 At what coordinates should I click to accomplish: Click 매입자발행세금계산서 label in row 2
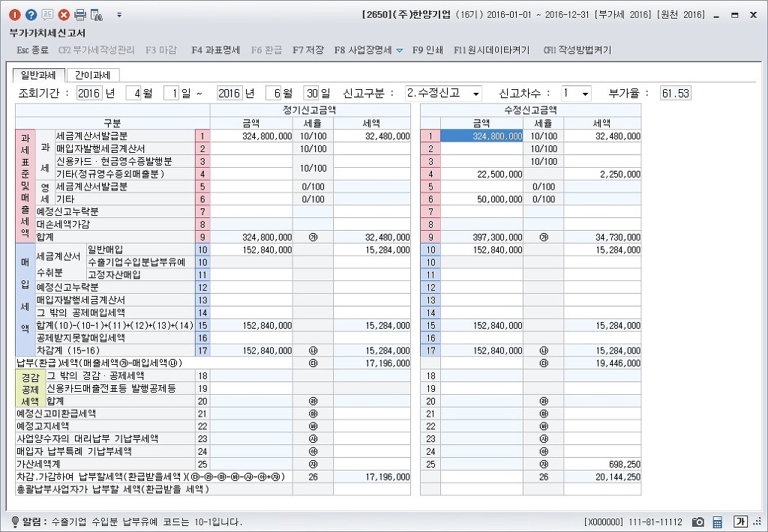click(100, 148)
